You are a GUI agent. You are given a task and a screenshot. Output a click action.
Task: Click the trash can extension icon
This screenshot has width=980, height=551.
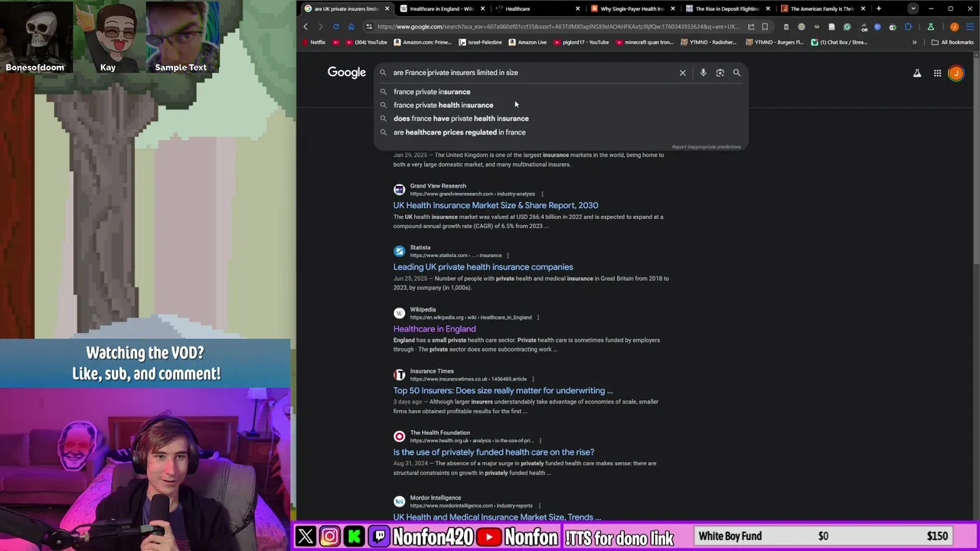click(786, 27)
